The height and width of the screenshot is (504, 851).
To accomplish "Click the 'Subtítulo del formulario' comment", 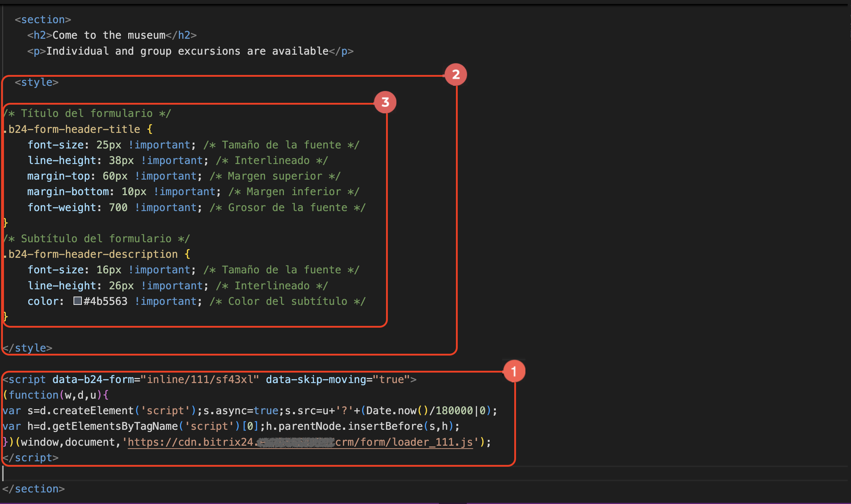I will [x=96, y=239].
